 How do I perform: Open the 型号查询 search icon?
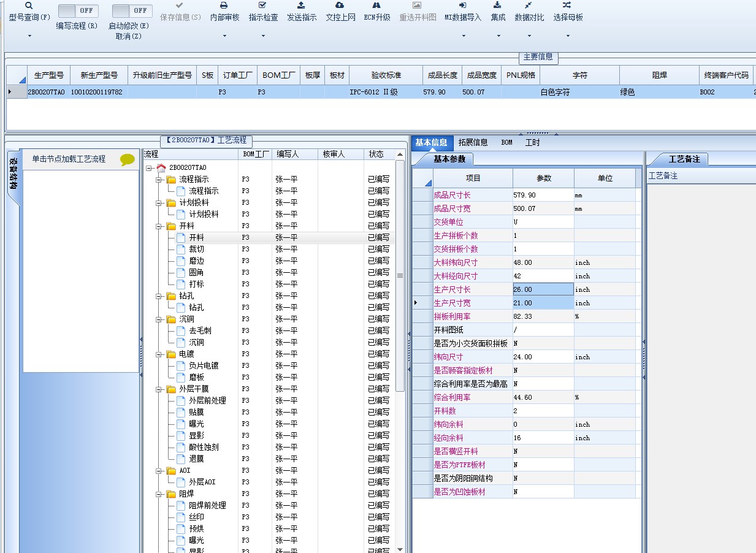[x=29, y=5]
